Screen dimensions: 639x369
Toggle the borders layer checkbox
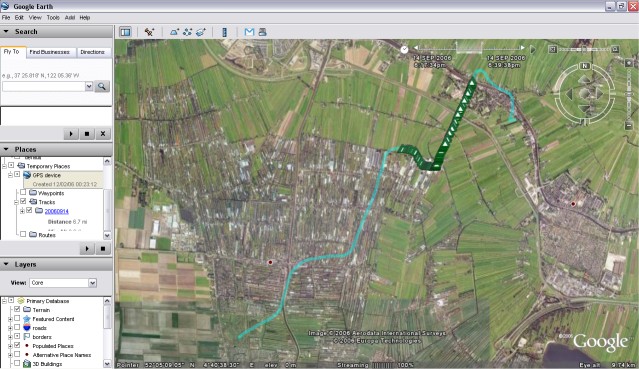tap(17, 336)
